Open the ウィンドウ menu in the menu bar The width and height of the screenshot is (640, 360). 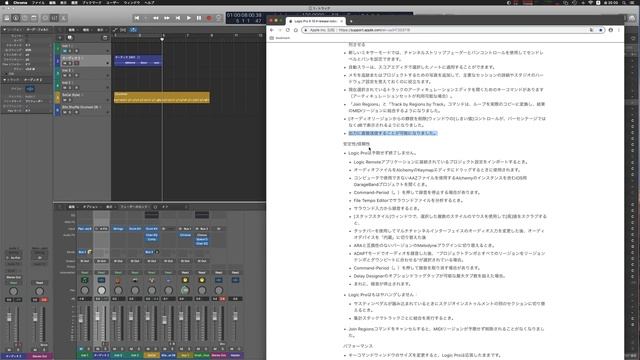pyautogui.click(x=131, y=2)
